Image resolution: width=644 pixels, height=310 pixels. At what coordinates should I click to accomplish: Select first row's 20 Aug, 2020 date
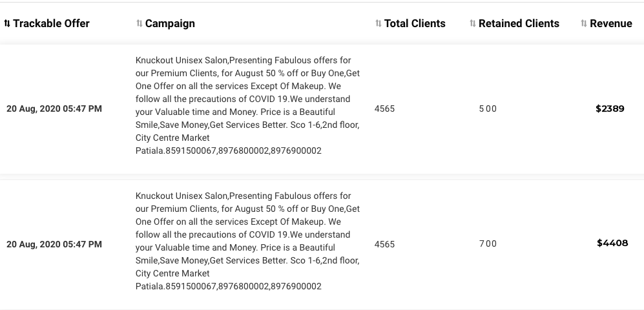pos(54,108)
